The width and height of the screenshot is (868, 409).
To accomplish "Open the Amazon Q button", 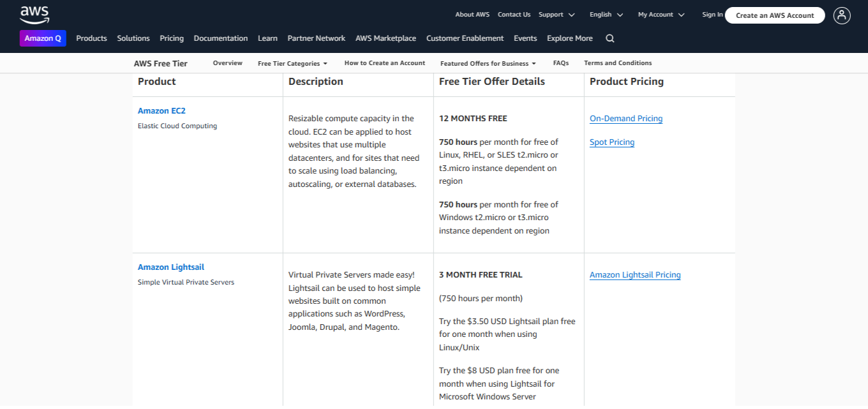I will pos(43,38).
